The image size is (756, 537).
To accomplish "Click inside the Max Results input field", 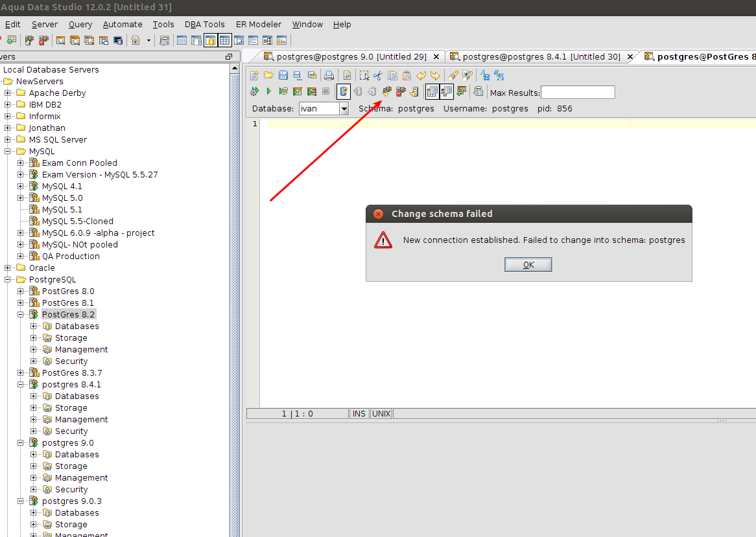I will click(578, 93).
